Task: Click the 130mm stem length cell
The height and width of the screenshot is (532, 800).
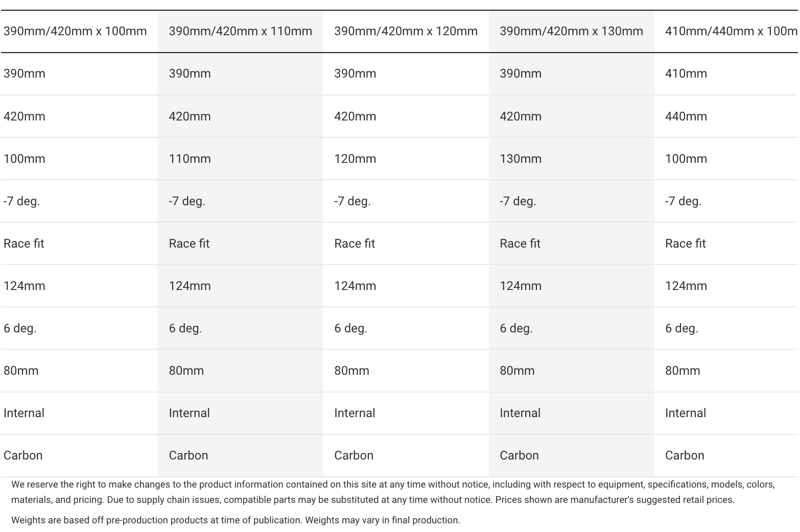Action: coord(521,159)
